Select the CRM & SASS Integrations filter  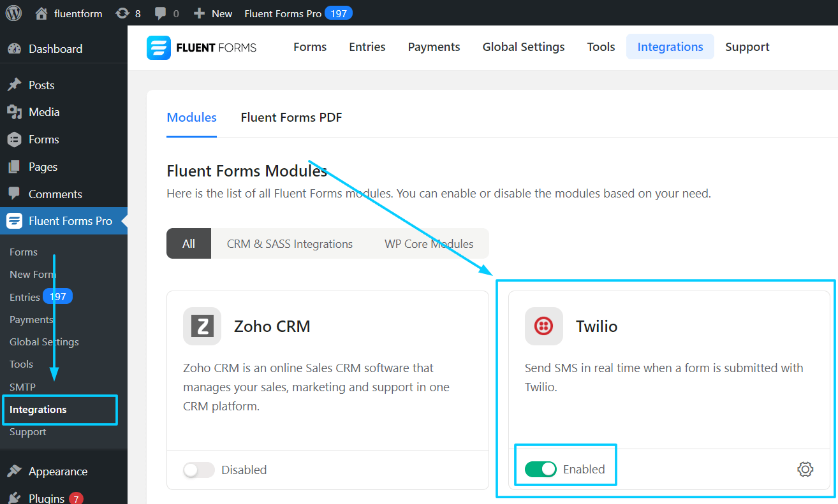pyautogui.click(x=290, y=243)
